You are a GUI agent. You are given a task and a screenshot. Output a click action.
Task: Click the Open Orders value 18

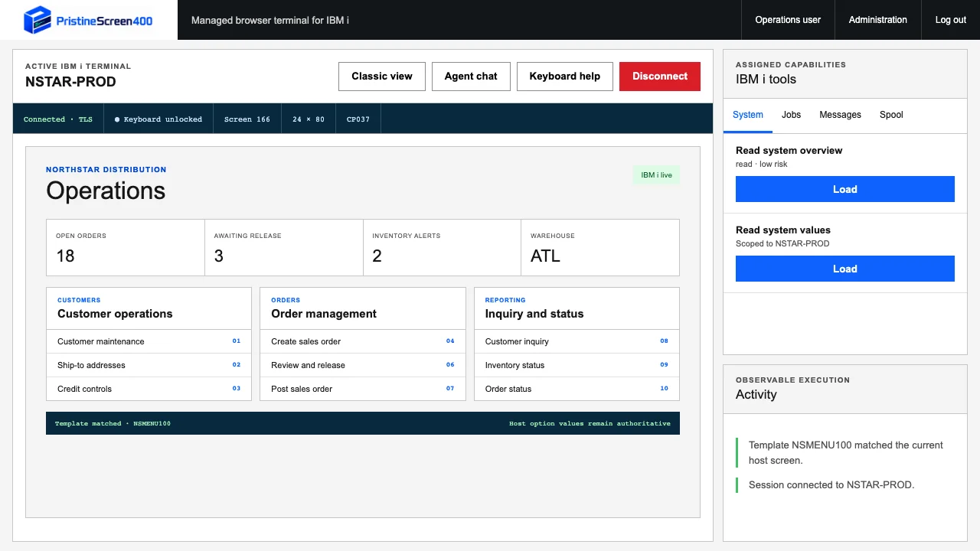[x=66, y=256]
